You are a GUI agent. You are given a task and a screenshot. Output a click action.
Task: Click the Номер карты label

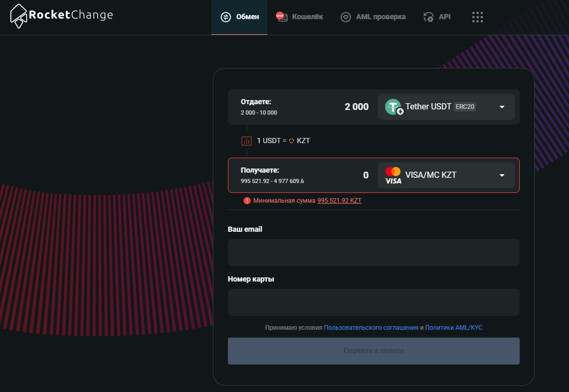click(251, 279)
